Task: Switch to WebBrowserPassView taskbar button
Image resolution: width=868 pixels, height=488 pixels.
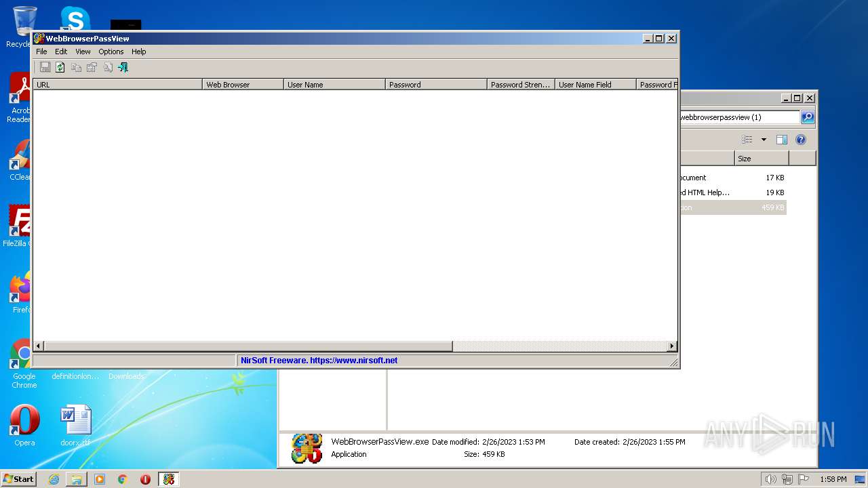Action: pyautogui.click(x=168, y=479)
